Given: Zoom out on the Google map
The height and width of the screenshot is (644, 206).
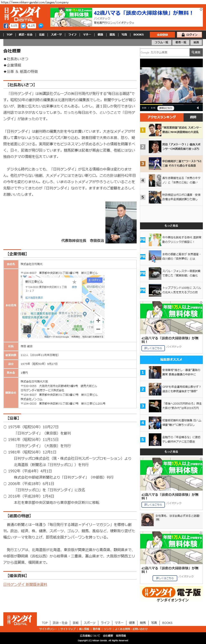Looking at the screenshot, I should [x=98, y=329].
